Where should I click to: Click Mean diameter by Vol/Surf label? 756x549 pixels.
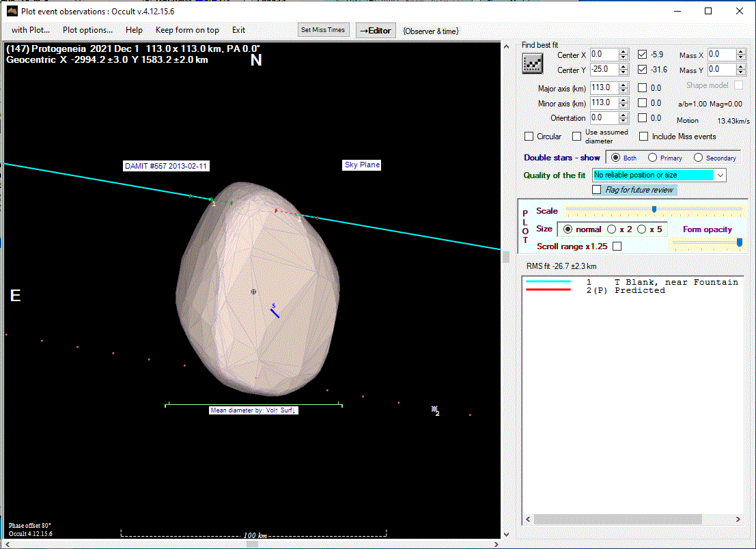253,410
